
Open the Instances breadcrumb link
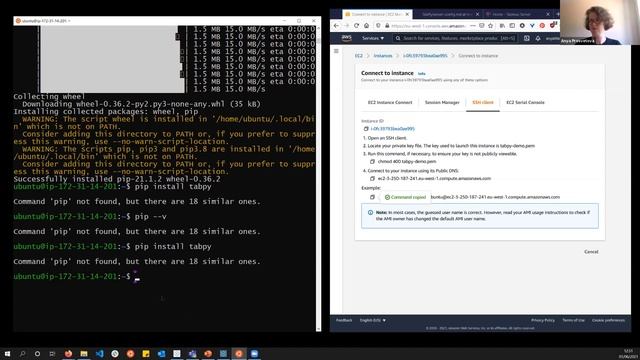click(383, 56)
